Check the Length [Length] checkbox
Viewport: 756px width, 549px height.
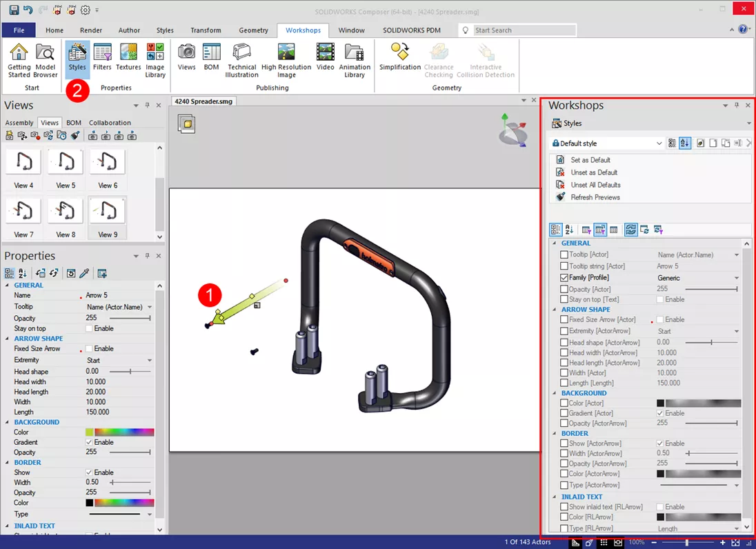tap(564, 383)
